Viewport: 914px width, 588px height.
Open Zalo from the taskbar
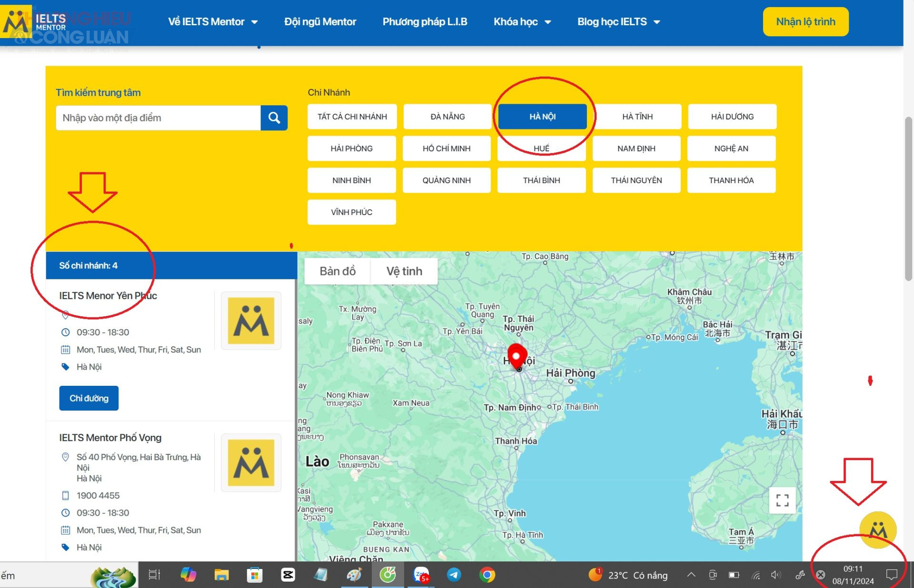click(x=421, y=575)
